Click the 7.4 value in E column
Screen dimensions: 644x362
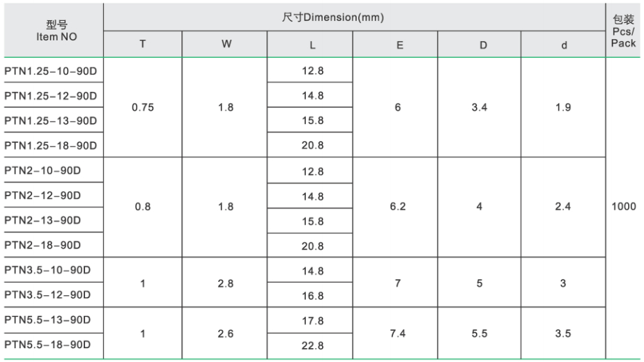pyautogui.click(x=397, y=333)
